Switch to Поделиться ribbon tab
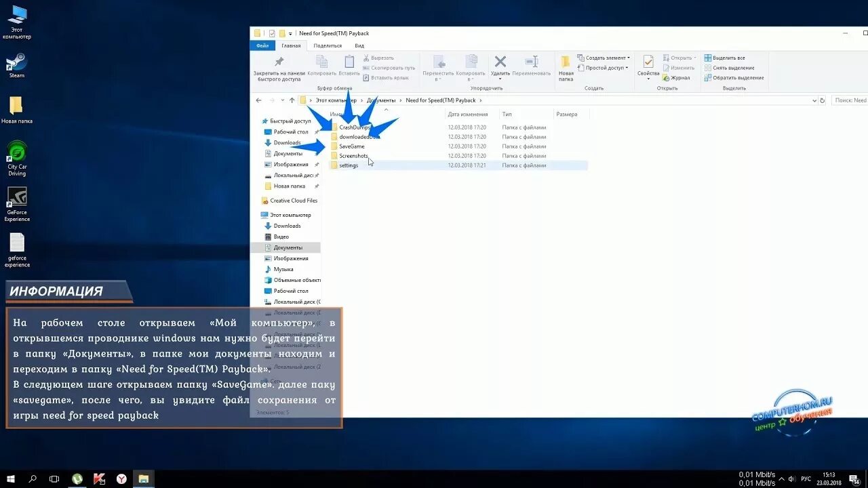The image size is (868, 488). (328, 45)
